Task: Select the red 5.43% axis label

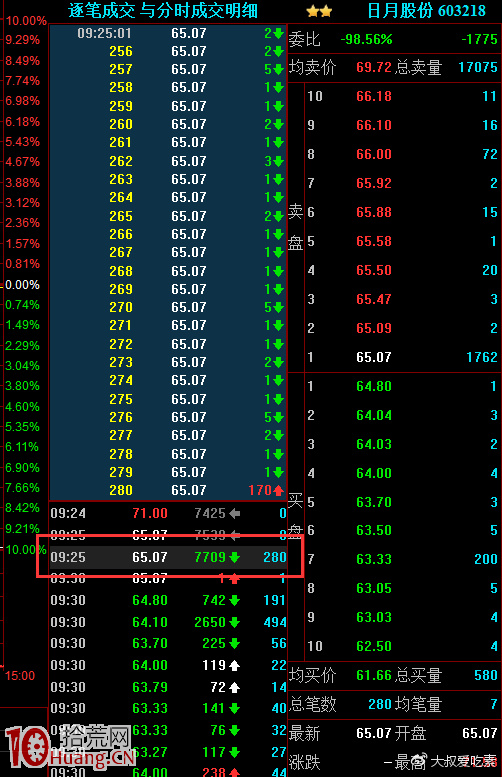Action: pos(22,142)
